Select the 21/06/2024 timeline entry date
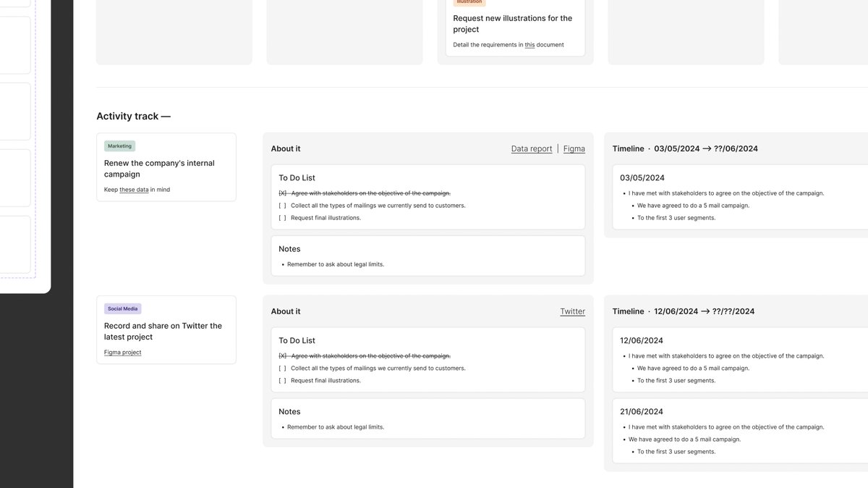This screenshot has height=488, width=868. click(x=642, y=411)
